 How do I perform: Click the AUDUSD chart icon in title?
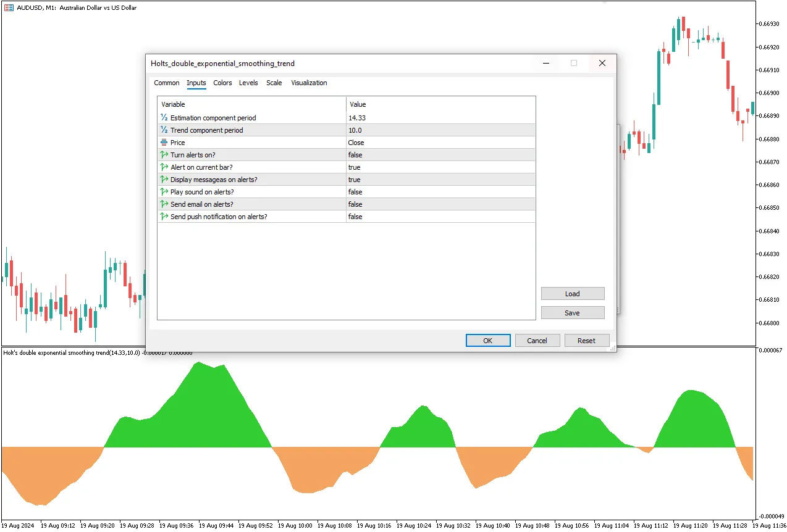pyautogui.click(x=9, y=8)
